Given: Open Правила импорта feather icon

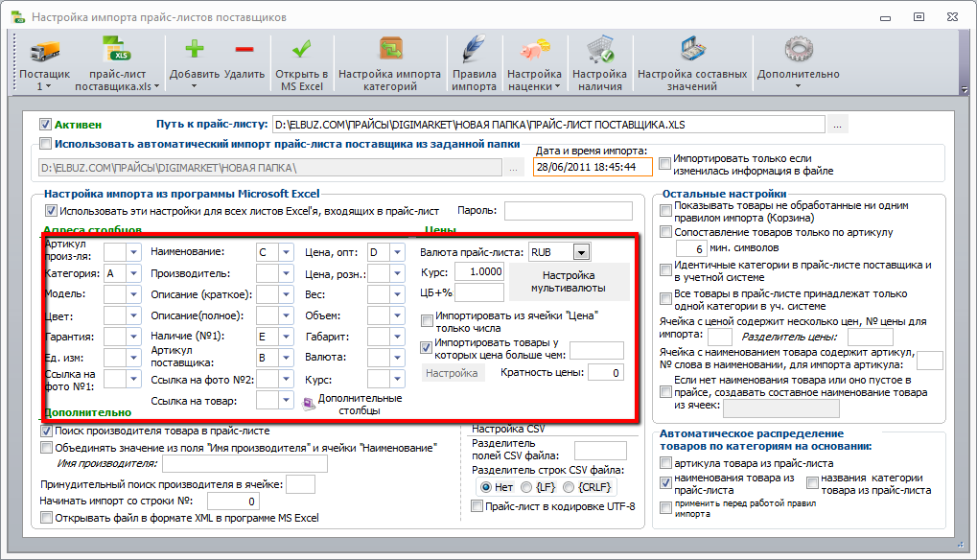Looking at the screenshot, I should 474,49.
